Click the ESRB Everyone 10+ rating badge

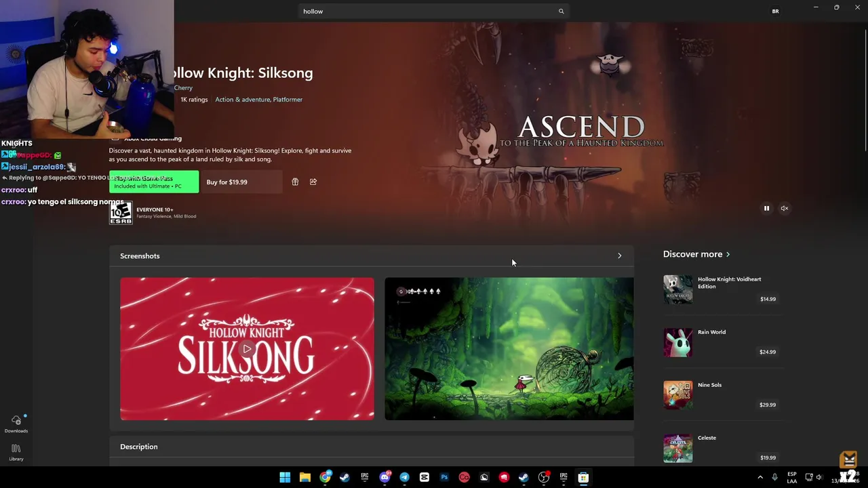[121, 213]
